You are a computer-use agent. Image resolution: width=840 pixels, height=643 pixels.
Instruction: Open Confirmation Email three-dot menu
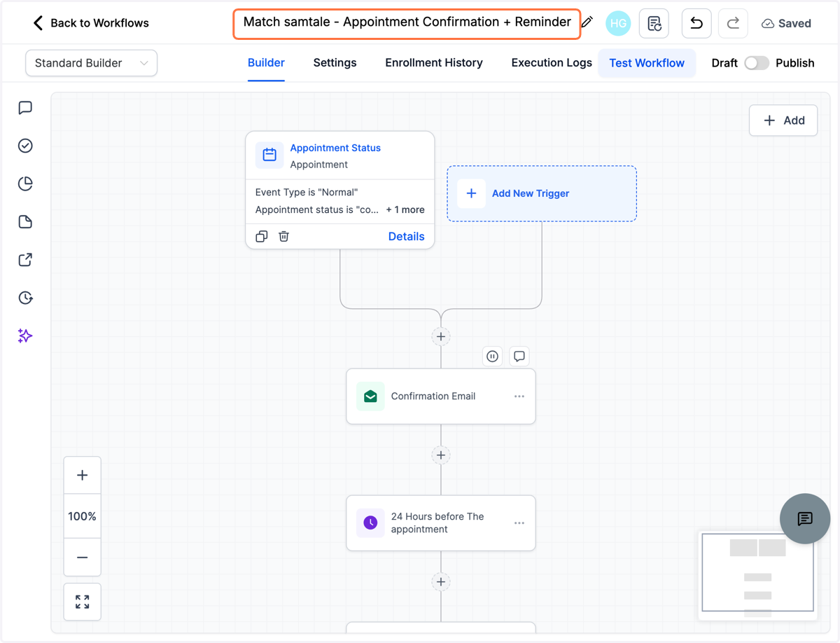519,396
